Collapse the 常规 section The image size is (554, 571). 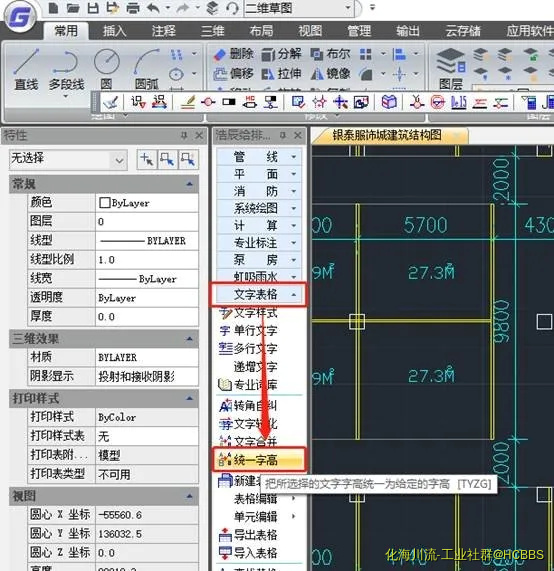(x=190, y=184)
